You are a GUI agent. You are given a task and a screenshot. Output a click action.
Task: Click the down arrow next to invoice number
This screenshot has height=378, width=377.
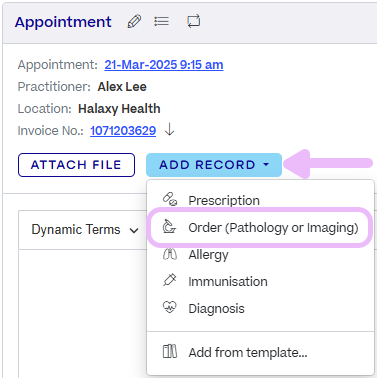pos(170,130)
